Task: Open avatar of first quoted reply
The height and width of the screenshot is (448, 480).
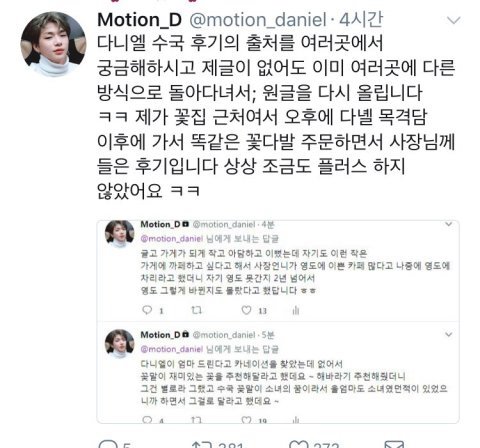Action: click(x=120, y=234)
